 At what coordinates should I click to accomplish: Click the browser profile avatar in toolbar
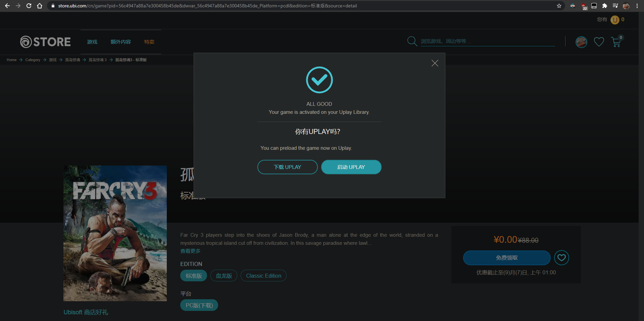626,6
